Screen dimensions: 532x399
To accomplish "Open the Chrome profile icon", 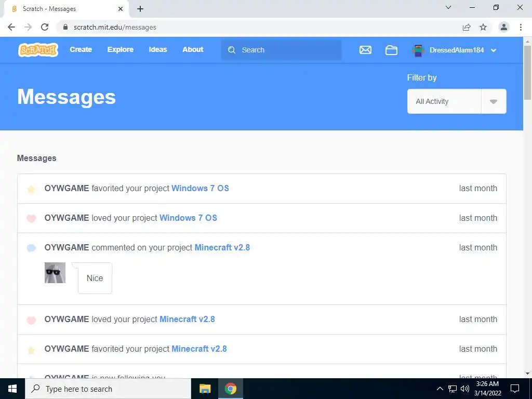I will pos(504,27).
